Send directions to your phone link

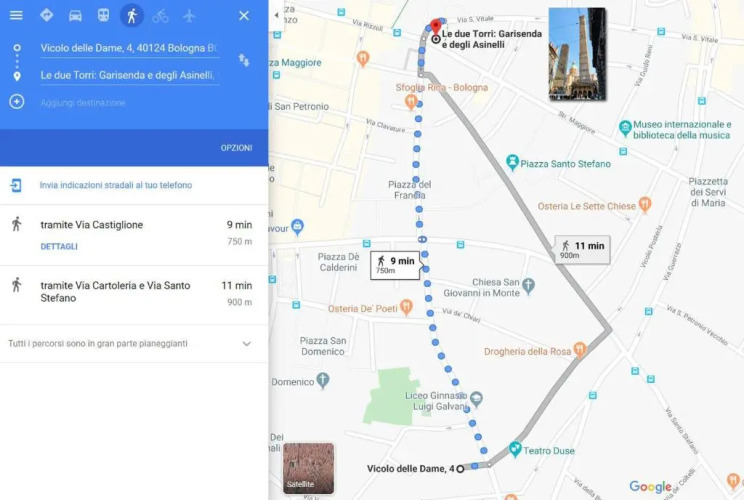[x=116, y=185]
